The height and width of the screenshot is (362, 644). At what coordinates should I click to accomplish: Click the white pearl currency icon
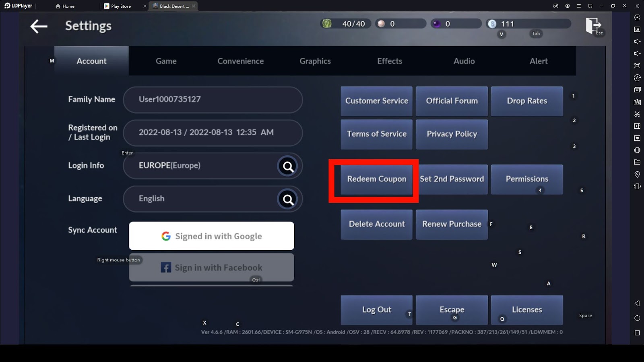coord(381,24)
